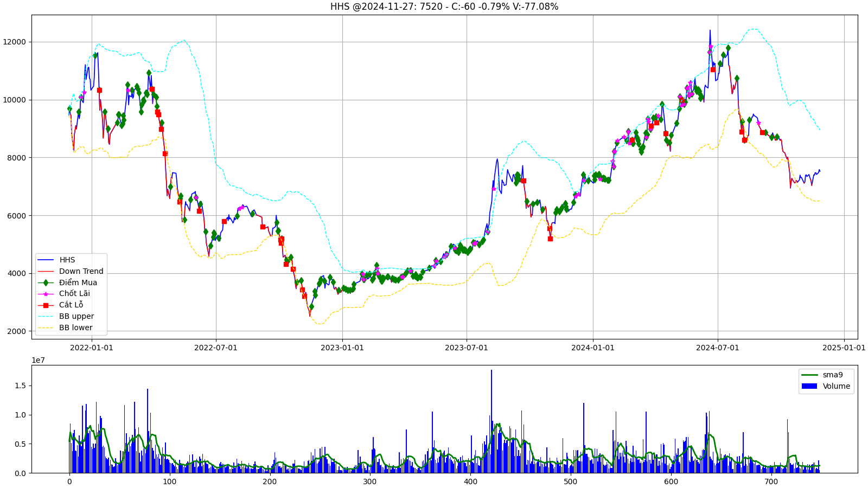Click the 200 volume x-axis tick label
Screen dimensions: 868x488
click(270, 481)
